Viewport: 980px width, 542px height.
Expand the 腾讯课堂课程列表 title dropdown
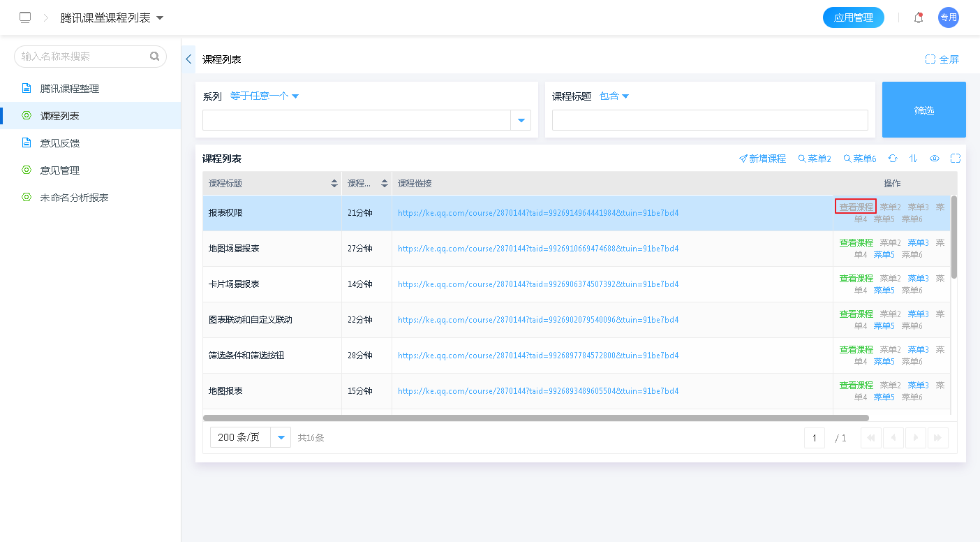[160, 17]
